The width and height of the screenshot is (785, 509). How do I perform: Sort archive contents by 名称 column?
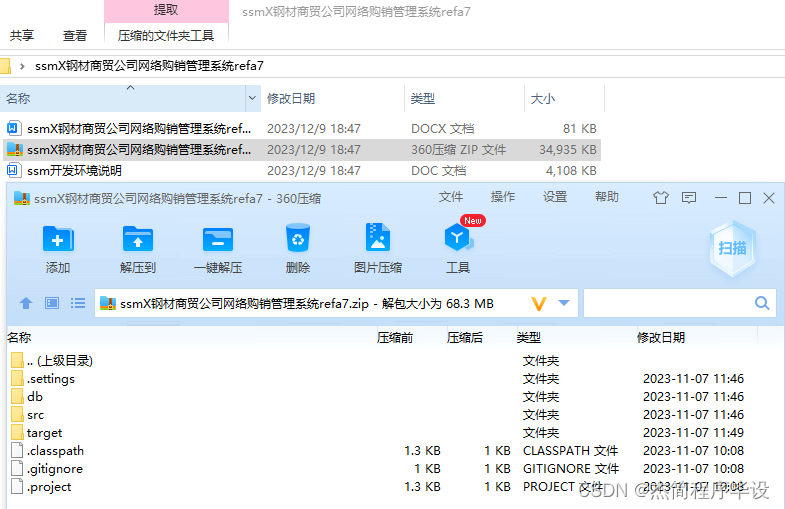[19, 338]
